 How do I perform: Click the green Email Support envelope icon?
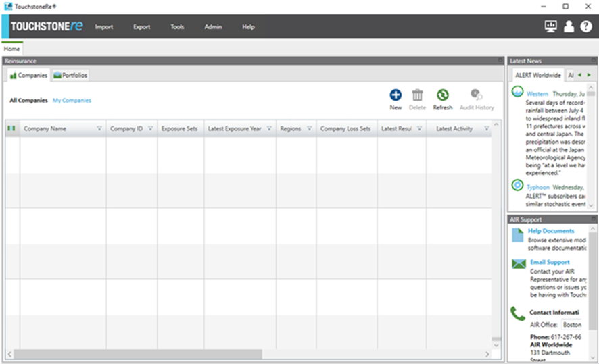[x=518, y=264]
